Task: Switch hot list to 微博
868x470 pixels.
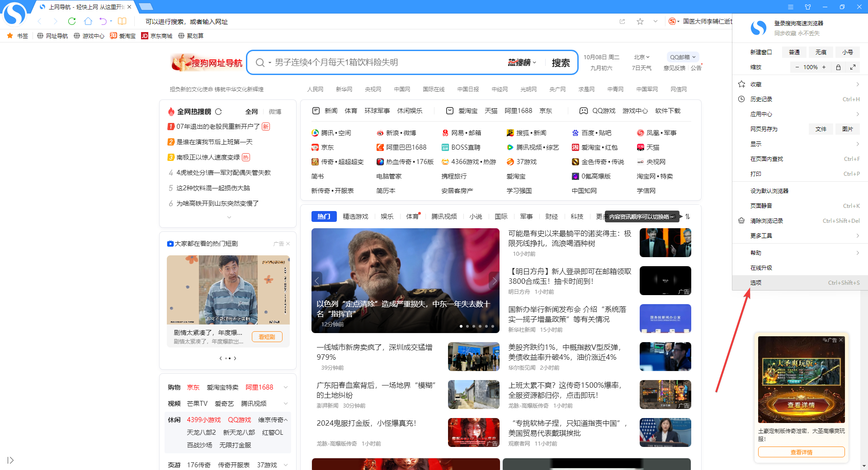Action: point(275,112)
